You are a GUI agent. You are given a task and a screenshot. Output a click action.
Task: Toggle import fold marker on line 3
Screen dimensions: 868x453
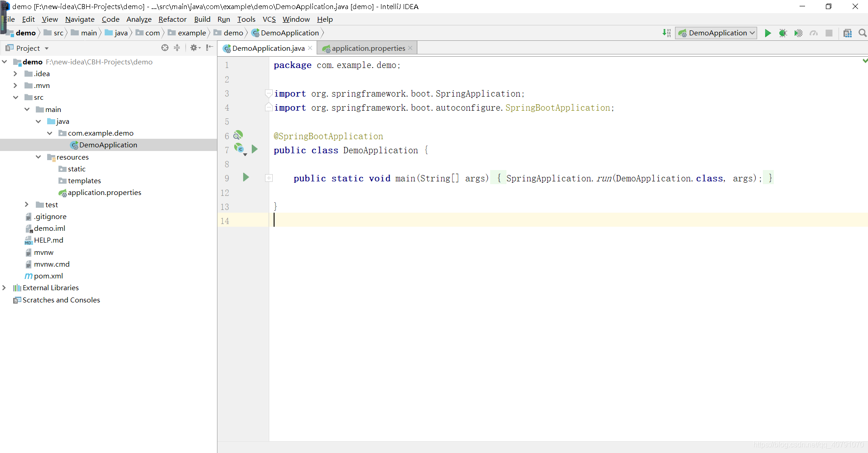(x=269, y=93)
